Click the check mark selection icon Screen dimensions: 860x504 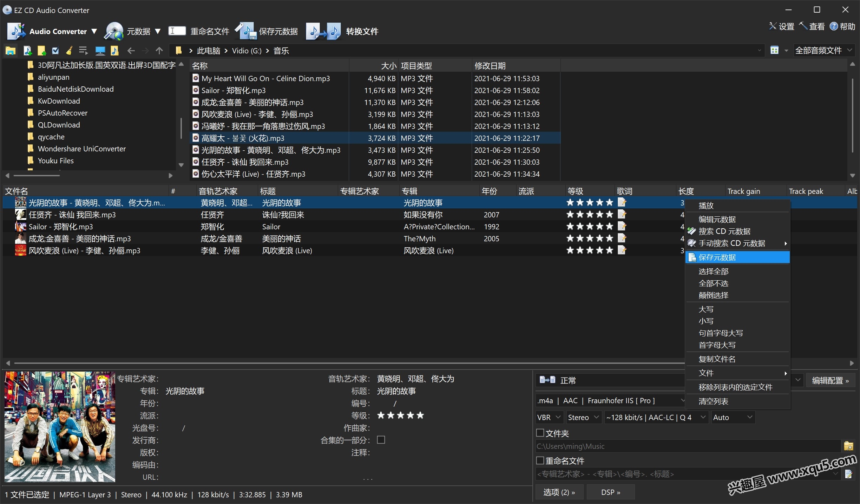tap(55, 51)
